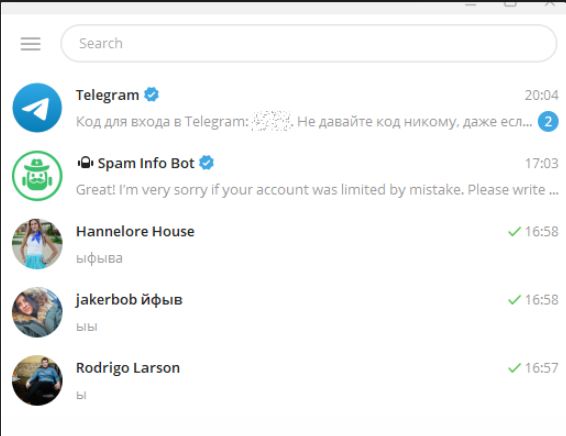Open the Telegram service chat avatar

click(37, 108)
